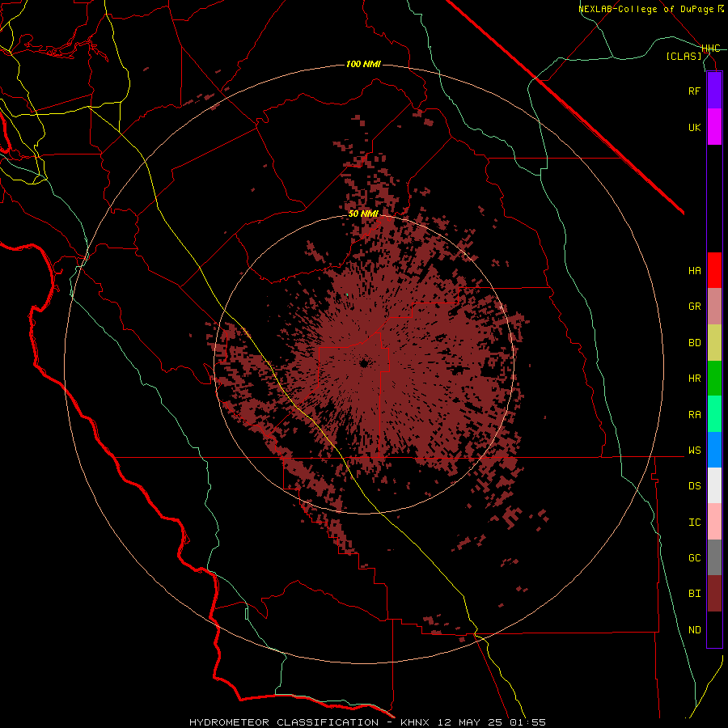Screen dimensions: 728x728
Task: Click the [CLAS] units label
Action: (684, 56)
